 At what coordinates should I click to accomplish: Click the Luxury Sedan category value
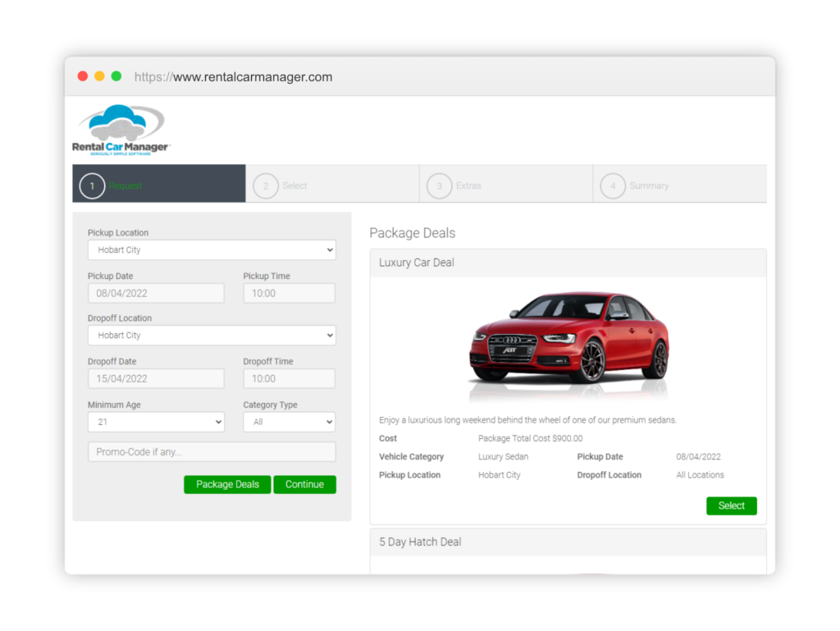tap(503, 457)
